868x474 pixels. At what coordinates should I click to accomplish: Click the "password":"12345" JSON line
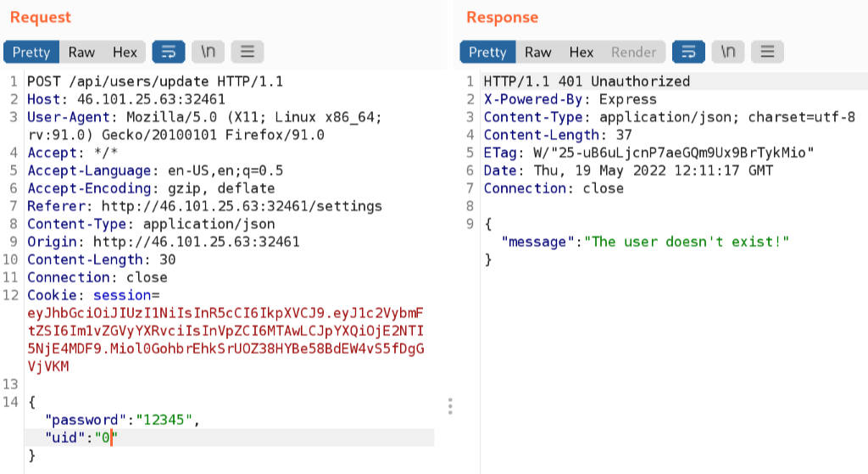coord(122,420)
